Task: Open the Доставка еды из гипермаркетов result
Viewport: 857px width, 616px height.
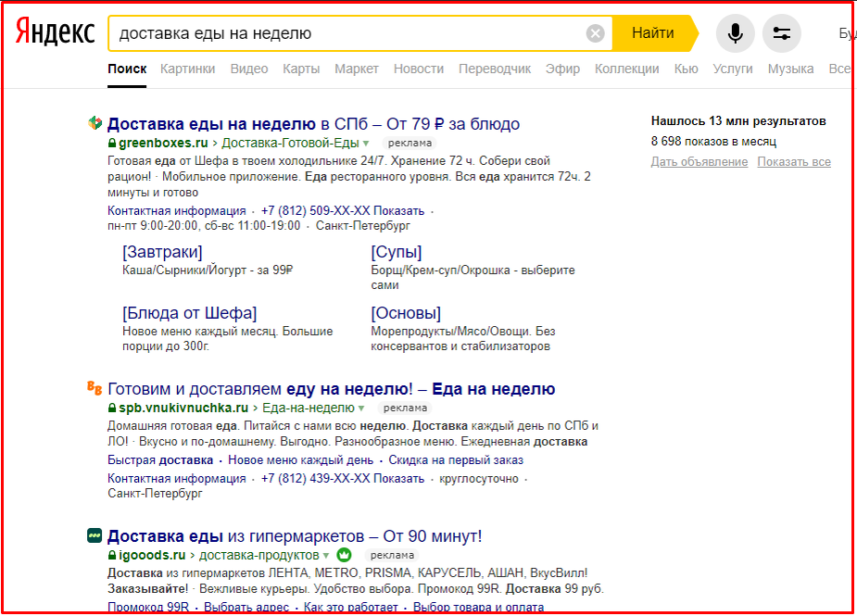Action: click(295, 536)
